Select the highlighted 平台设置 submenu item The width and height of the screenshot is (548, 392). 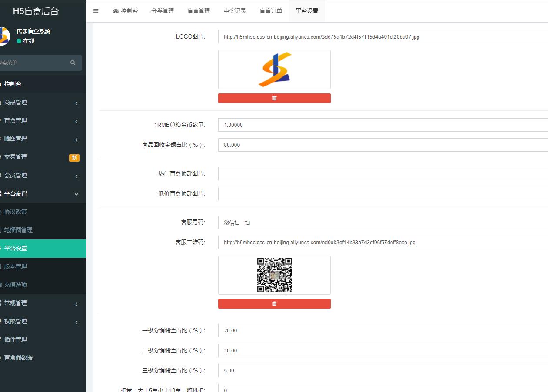43,249
